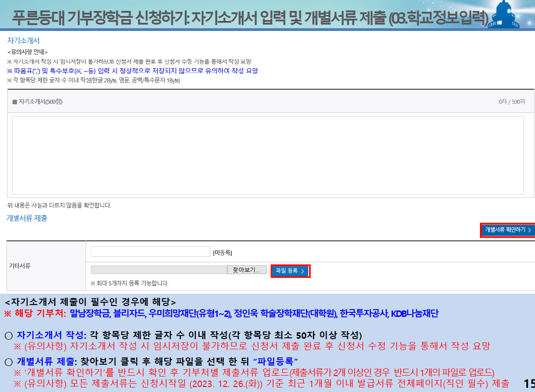This screenshot has width=535, height=392.
Task: Click the chevron on 개별서류 확인하기 button
Action: click(x=530, y=230)
